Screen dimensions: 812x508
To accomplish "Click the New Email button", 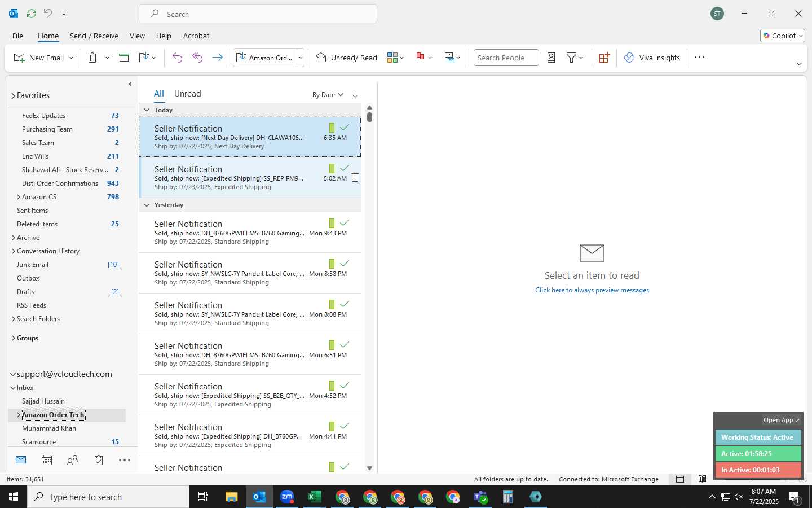I will (38, 58).
